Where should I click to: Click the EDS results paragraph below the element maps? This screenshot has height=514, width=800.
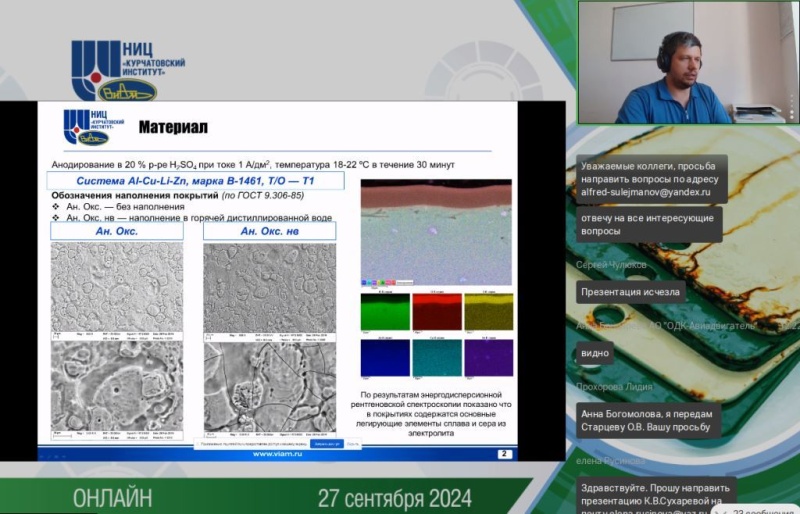point(431,413)
